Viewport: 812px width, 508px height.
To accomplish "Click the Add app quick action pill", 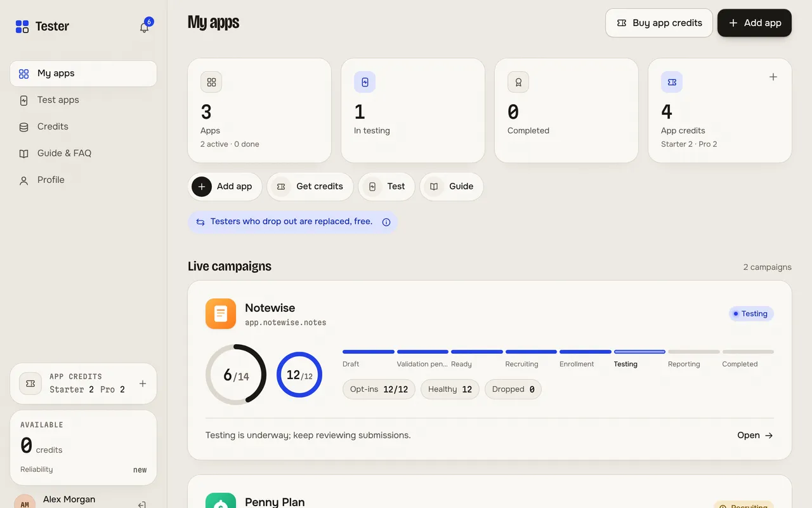I will coord(225,187).
